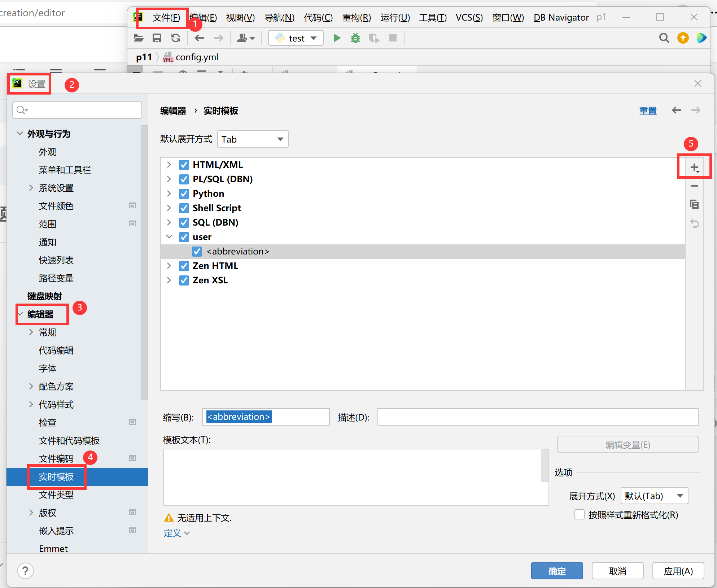Expand the HTML/XML template group

[169, 165]
